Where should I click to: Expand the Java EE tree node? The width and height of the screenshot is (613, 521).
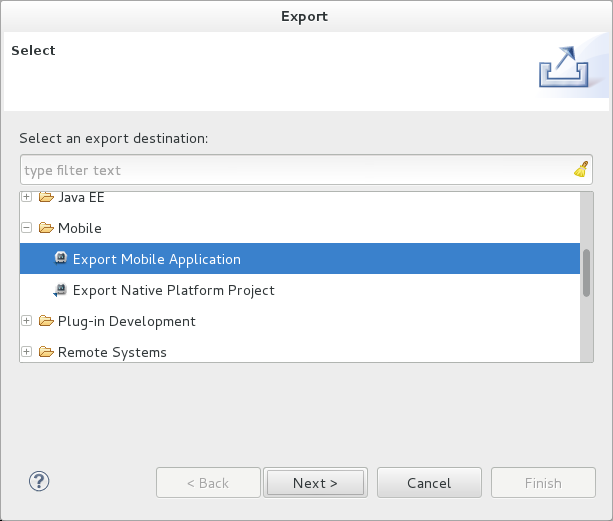[x=27, y=198]
